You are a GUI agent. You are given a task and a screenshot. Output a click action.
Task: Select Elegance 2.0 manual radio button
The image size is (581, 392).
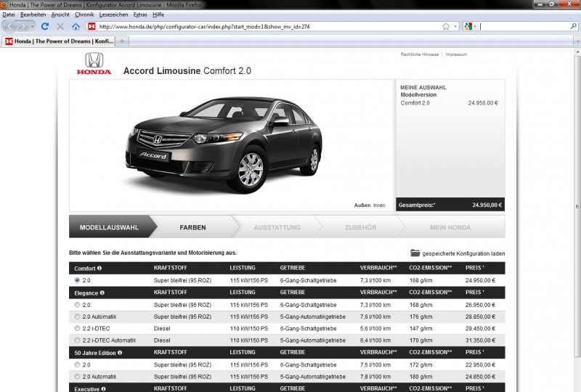[77, 305]
